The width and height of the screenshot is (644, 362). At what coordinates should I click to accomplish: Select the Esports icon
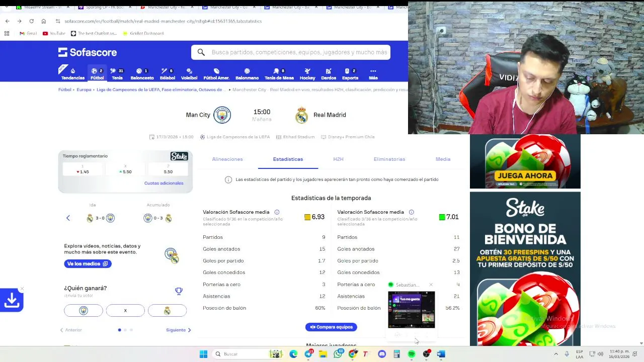pyautogui.click(x=350, y=74)
